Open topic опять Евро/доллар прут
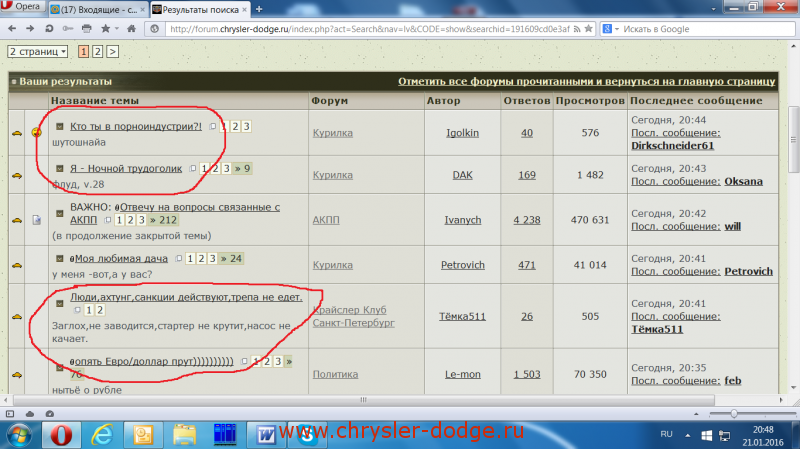This screenshot has height=449, width=800. [154, 361]
